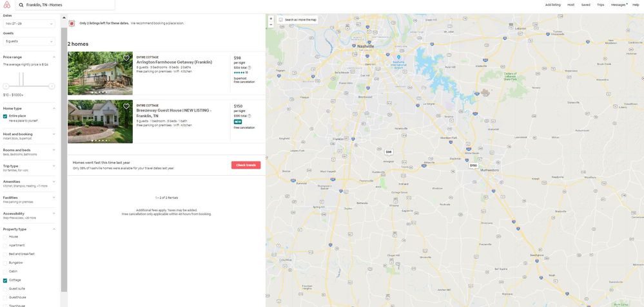Enable Search as I move the map
Image resolution: width=644 pixels, height=307 pixels.
282,20
